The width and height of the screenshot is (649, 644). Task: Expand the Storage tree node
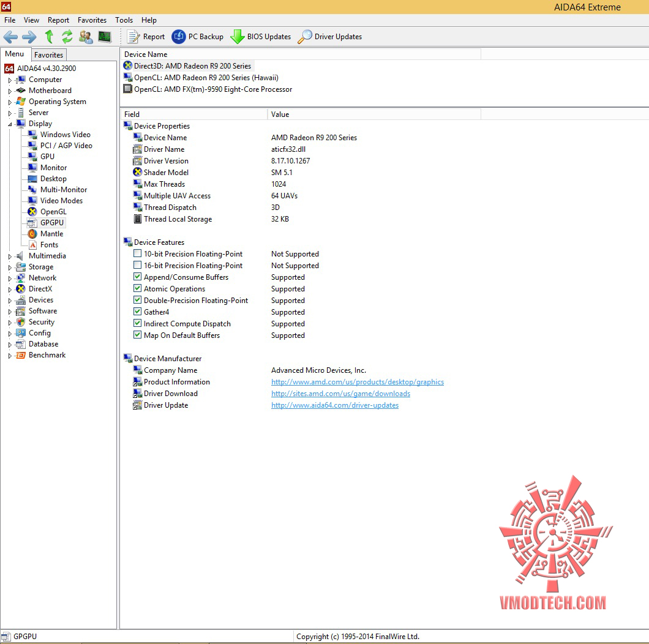click(x=10, y=268)
